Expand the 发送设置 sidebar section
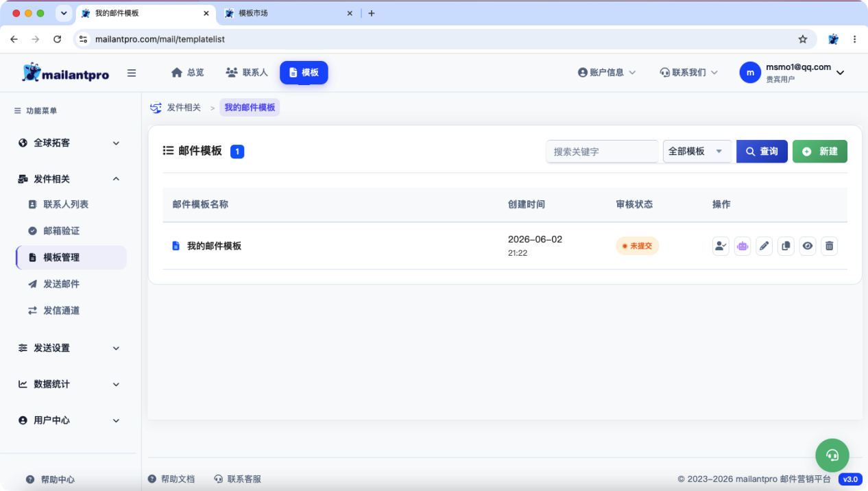The height and width of the screenshot is (491, 868). pyautogui.click(x=69, y=348)
